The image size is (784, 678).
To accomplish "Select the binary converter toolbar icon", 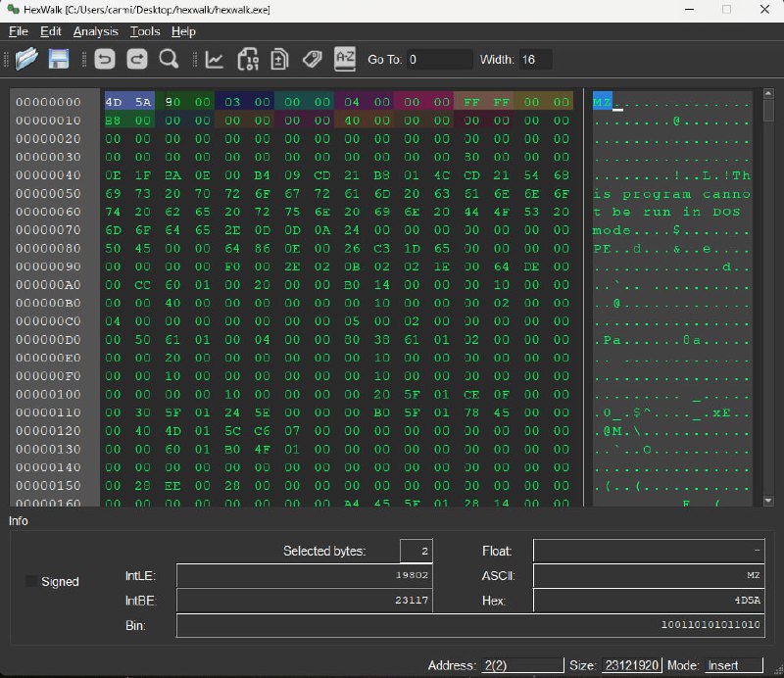I will pyautogui.click(x=248, y=59).
